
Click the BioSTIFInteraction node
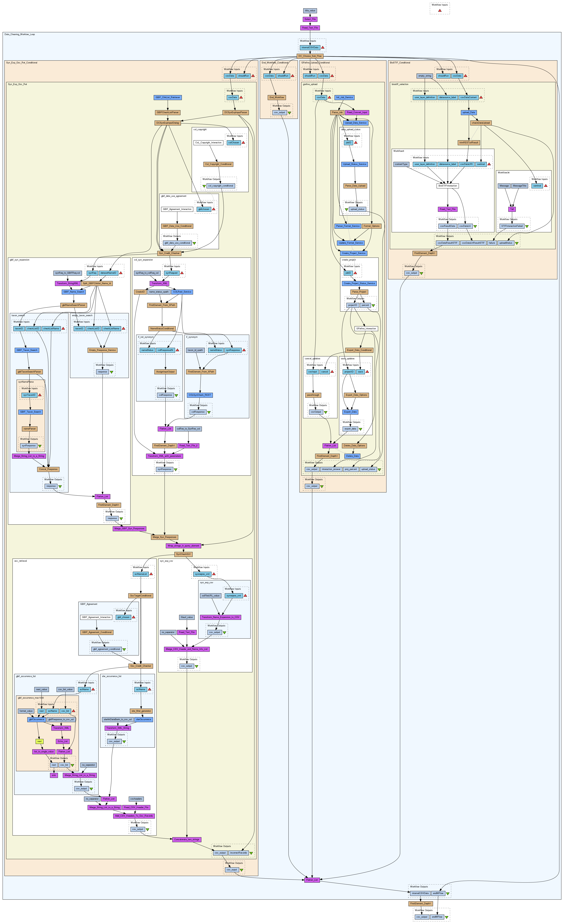[x=448, y=186]
